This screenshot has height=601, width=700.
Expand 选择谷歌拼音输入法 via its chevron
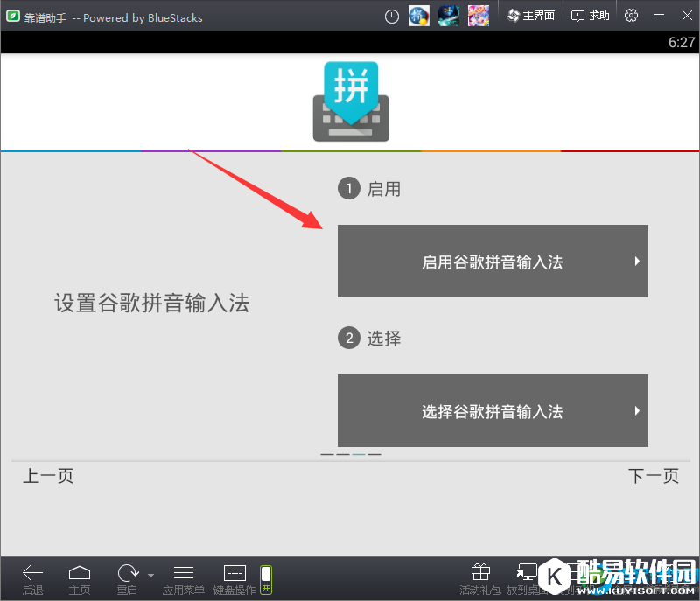pos(638,410)
